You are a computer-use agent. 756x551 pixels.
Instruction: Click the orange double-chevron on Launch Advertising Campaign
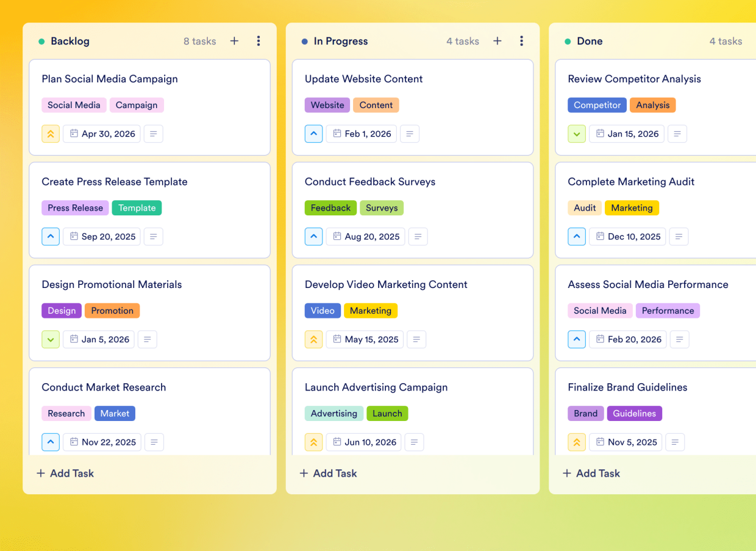[313, 442]
